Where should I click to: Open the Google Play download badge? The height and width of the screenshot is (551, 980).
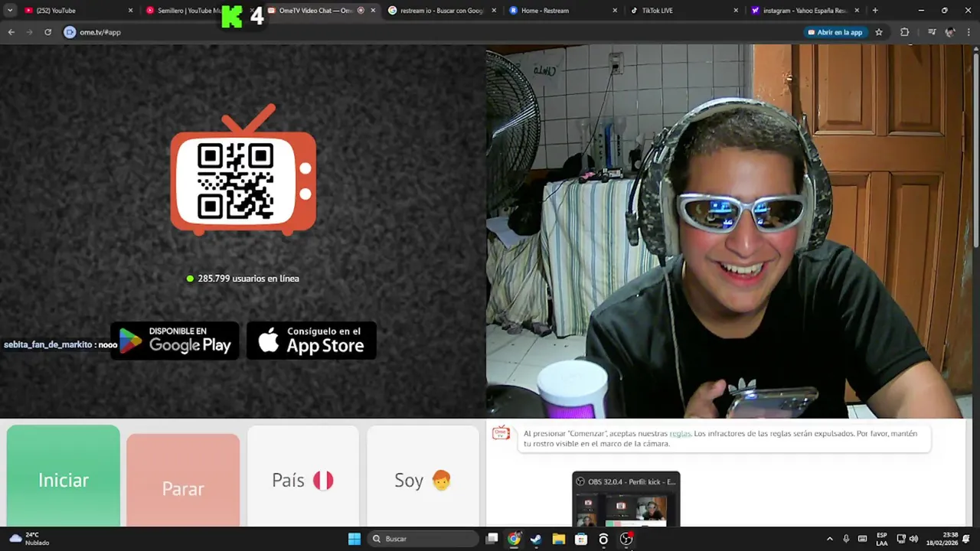pyautogui.click(x=175, y=341)
